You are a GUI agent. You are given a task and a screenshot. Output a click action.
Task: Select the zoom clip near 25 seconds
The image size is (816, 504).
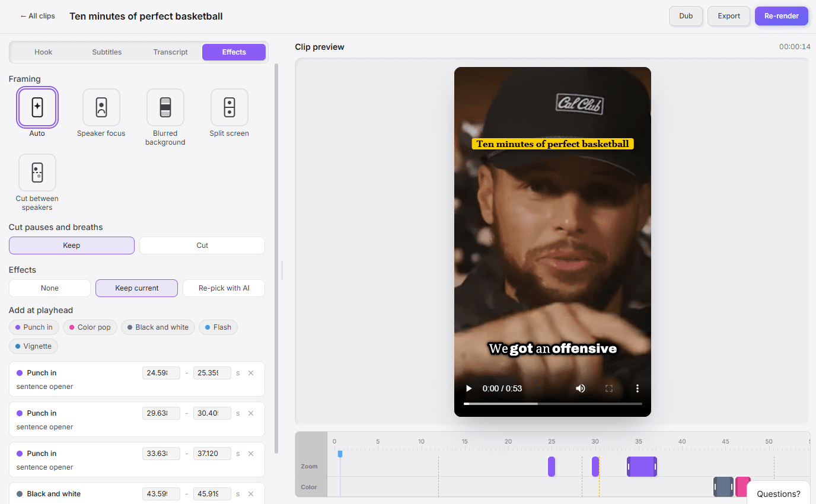pos(552,467)
